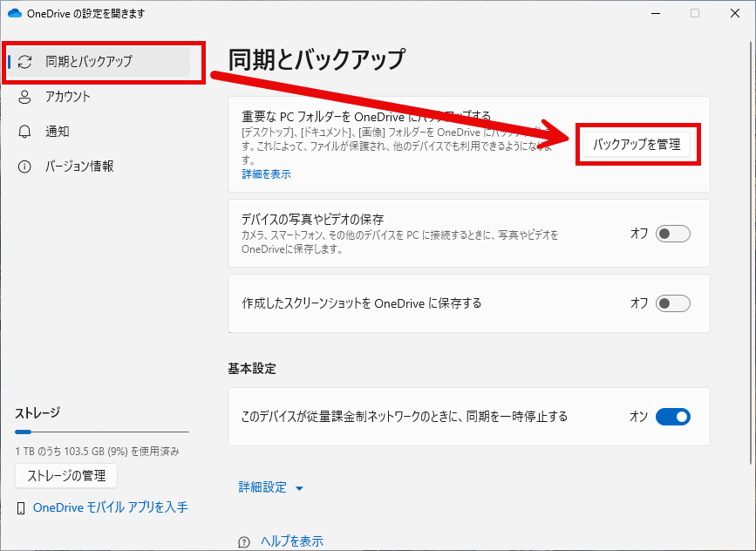Open the 詳細を表示 link
This screenshot has width=756, height=551.
(266, 174)
